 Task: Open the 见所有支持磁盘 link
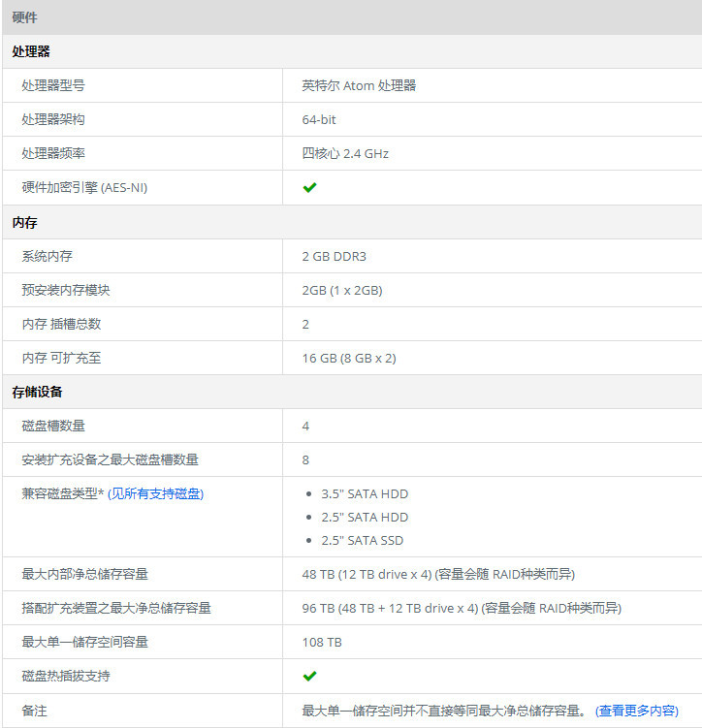155,493
